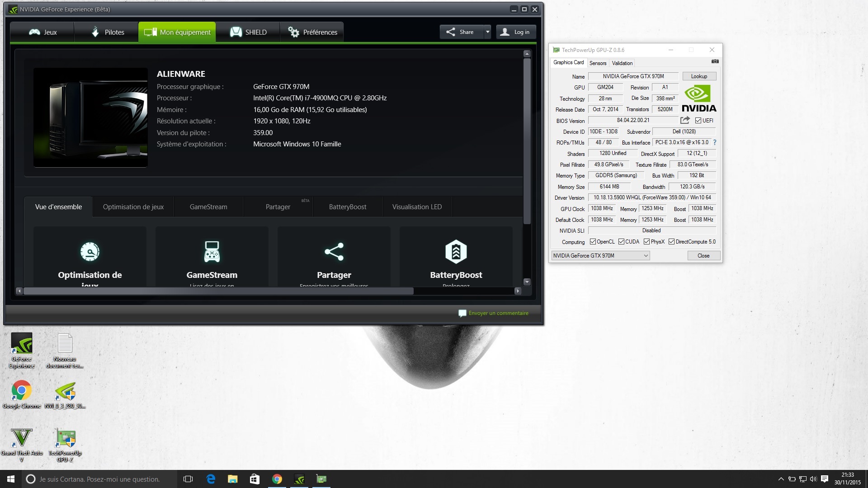Select the Mon équipement tab

[177, 32]
